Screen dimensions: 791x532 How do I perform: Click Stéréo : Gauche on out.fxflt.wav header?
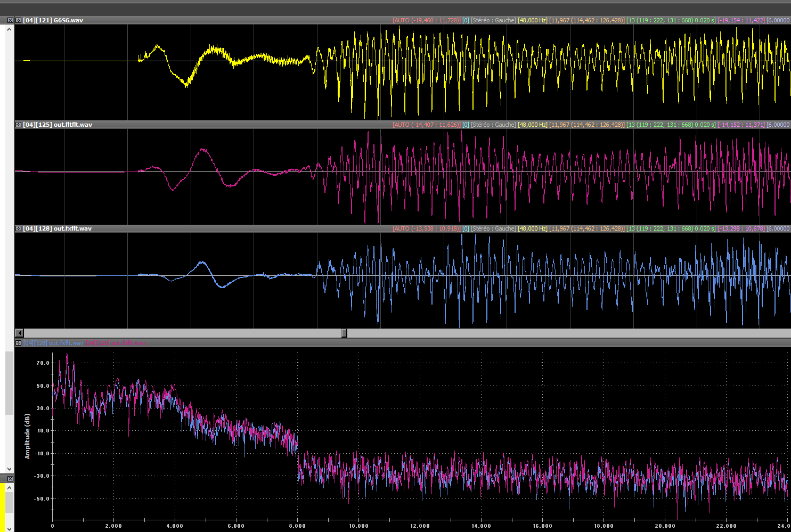coord(493,228)
